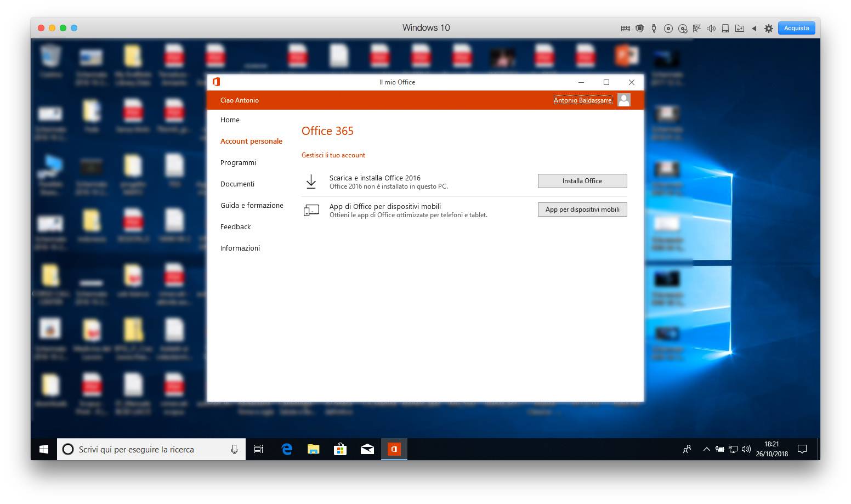Image resolution: width=851 pixels, height=504 pixels.
Task: Click the blue Coherence mode button
Action: pos(74,28)
